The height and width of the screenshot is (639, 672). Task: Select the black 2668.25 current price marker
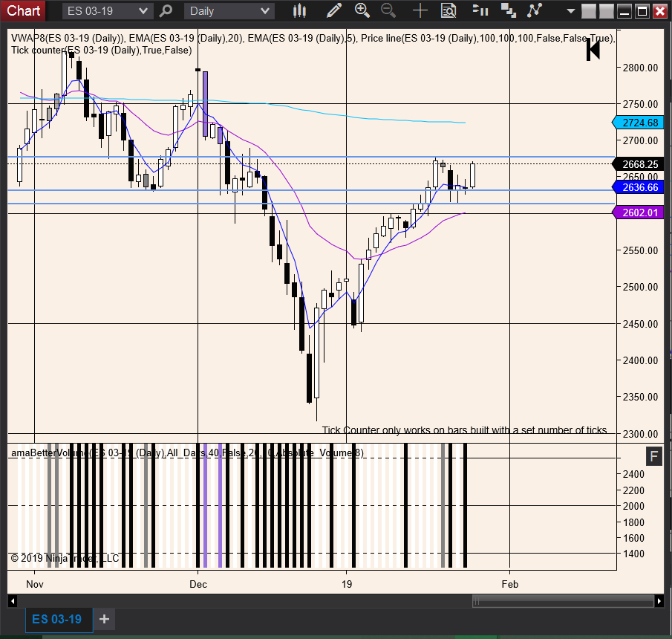click(x=638, y=164)
